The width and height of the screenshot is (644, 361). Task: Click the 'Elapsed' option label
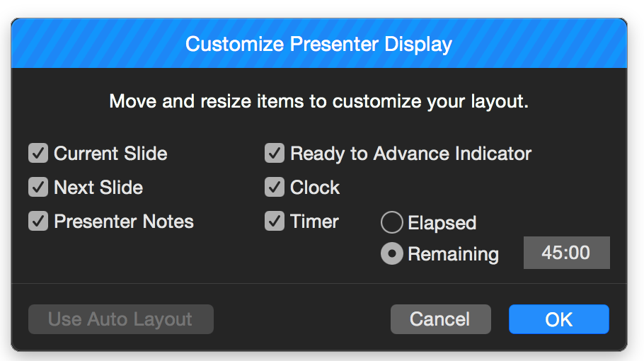pyautogui.click(x=442, y=223)
